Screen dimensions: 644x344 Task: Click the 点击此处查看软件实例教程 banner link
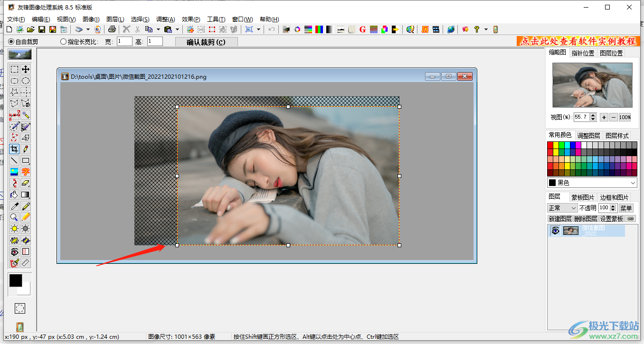point(578,41)
